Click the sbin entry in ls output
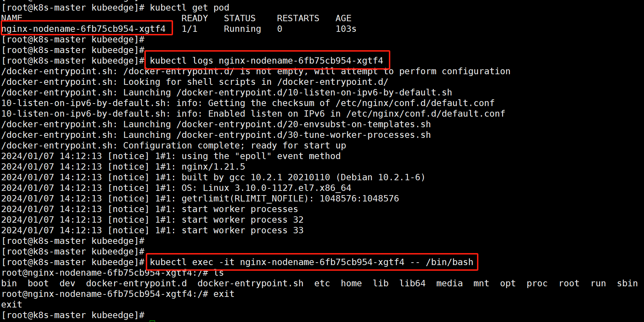 pyautogui.click(x=627, y=283)
